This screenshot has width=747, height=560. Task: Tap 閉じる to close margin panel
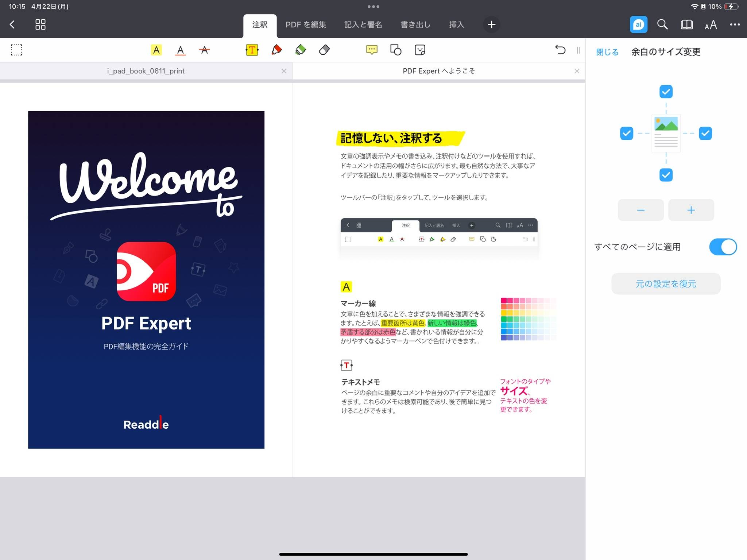[x=607, y=52]
